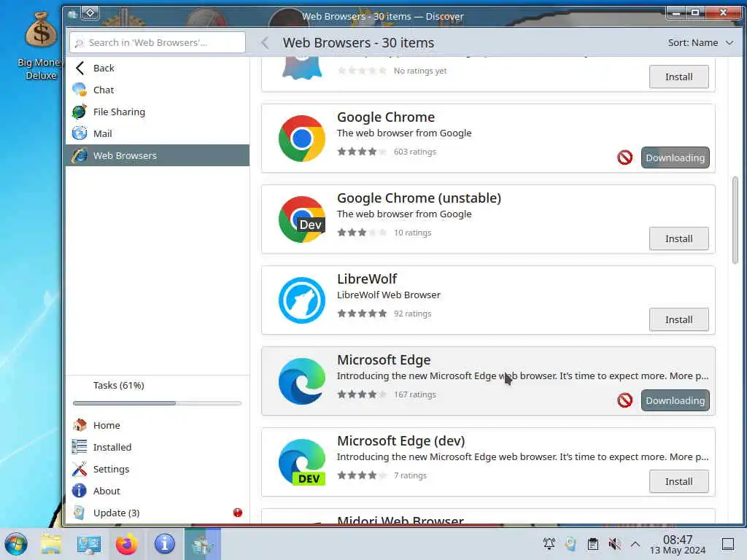Open the Google Chrome title
Image resolution: width=747 pixels, height=560 pixels.
tap(386, 117)
